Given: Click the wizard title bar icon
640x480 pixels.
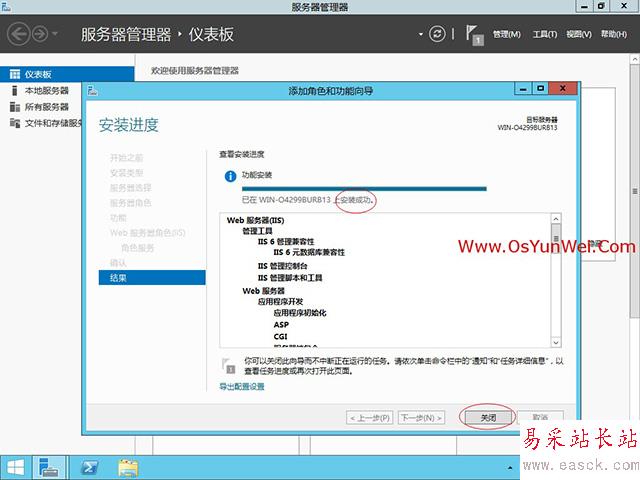Looking at the screenshot, I should coord(93,90).
